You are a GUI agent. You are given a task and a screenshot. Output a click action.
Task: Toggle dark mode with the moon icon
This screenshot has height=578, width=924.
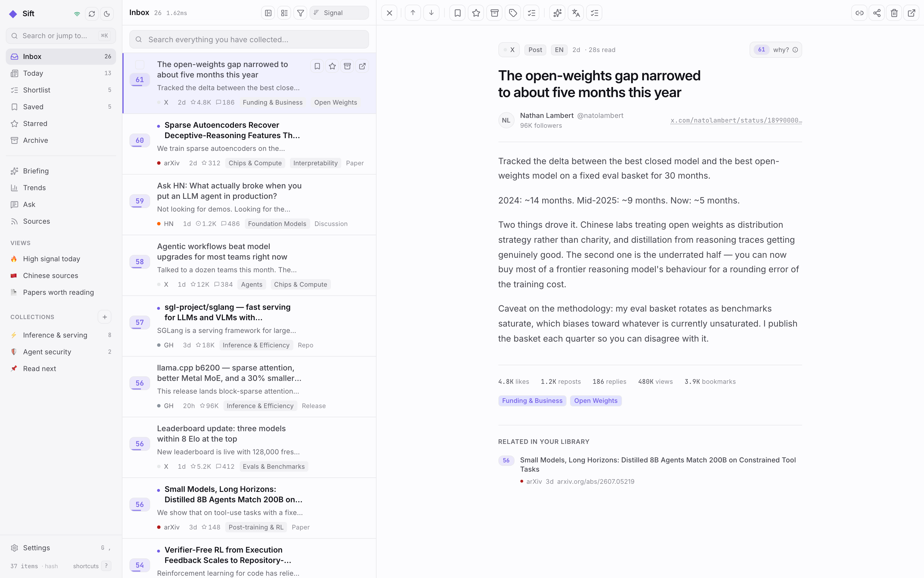[107, 14]
